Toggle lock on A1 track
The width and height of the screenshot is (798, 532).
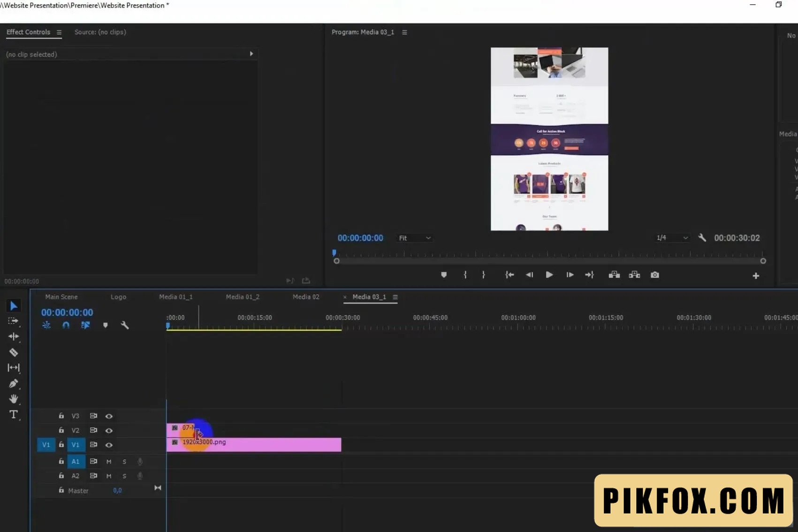coord(61,461)
